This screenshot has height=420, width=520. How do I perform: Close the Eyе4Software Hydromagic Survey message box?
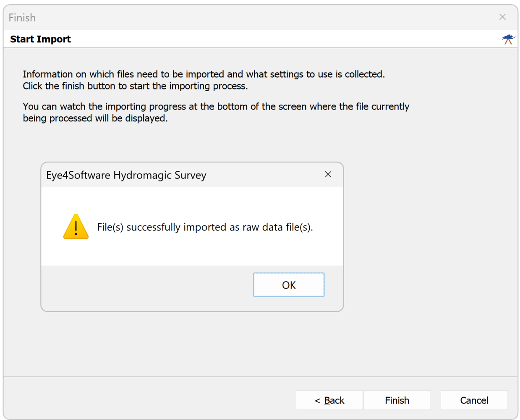[x=328, y=174]
